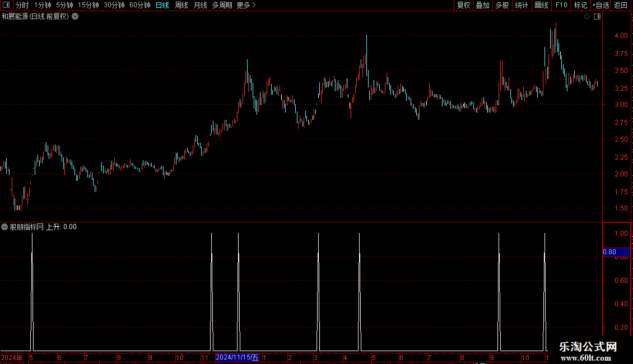
Task: Select the 30分钟 period tab
Action: 114,5
